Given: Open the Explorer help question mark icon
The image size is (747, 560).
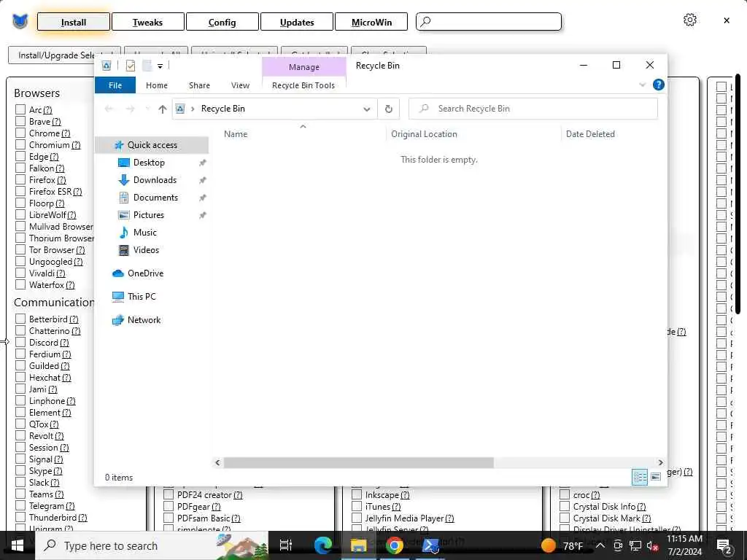Looking at the screenshot, I should 659,85.
